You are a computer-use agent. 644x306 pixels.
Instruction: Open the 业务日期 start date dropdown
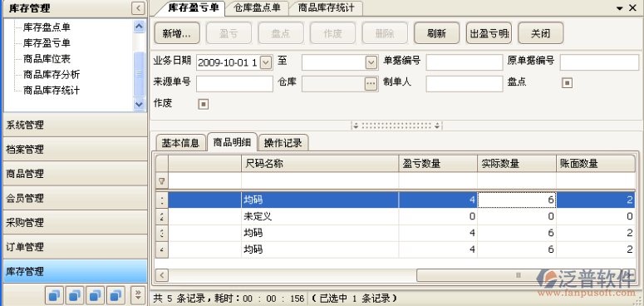click(x=266, y=62)
